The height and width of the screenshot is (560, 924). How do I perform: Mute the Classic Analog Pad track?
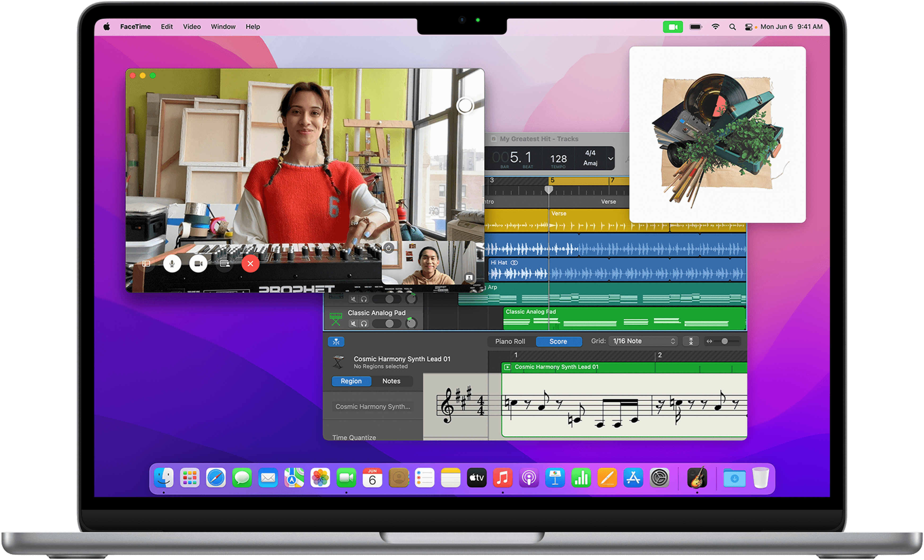[x=353, y=323]
